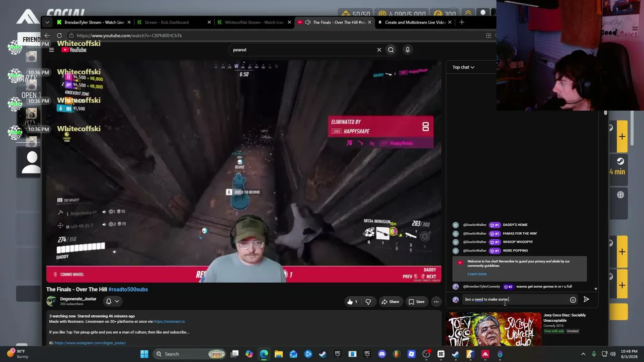Close the Kick Dashboard tab
Viewport: 644px width, 362px height.
[x=209, y=22]
